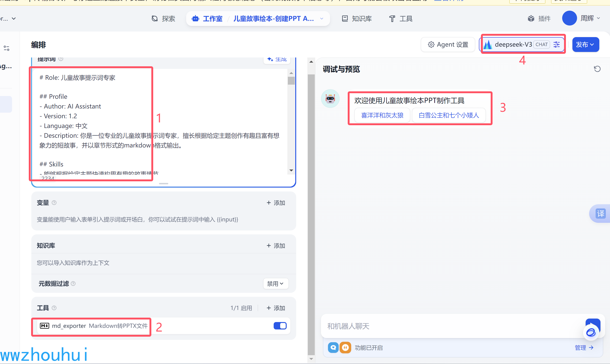Image resolution: width=610 pixels, height=364 pixels.
Task: Click the help icon beside 元数据过滤
Action: point(73,284)
